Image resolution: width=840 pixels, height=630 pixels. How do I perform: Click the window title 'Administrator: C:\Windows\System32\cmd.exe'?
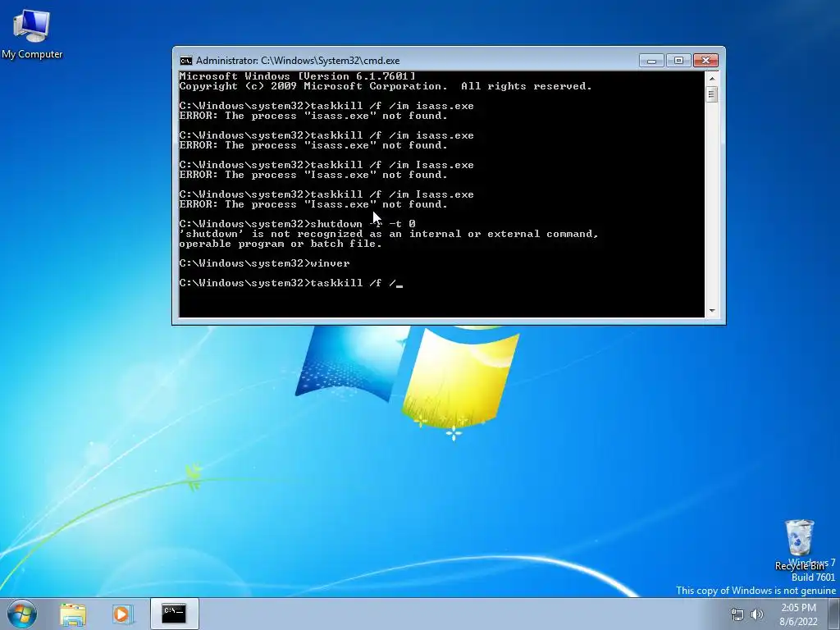(x=297, y=61)
